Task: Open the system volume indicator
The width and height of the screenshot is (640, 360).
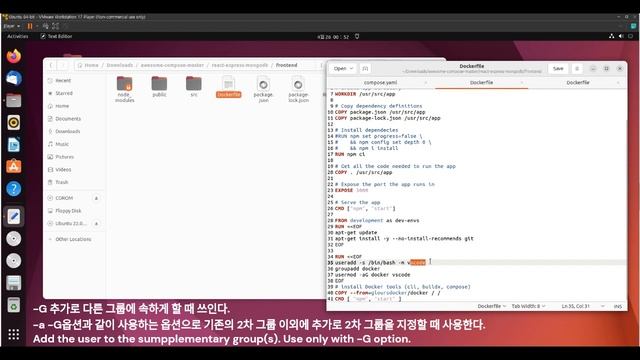Action: (x=621, y=36)
